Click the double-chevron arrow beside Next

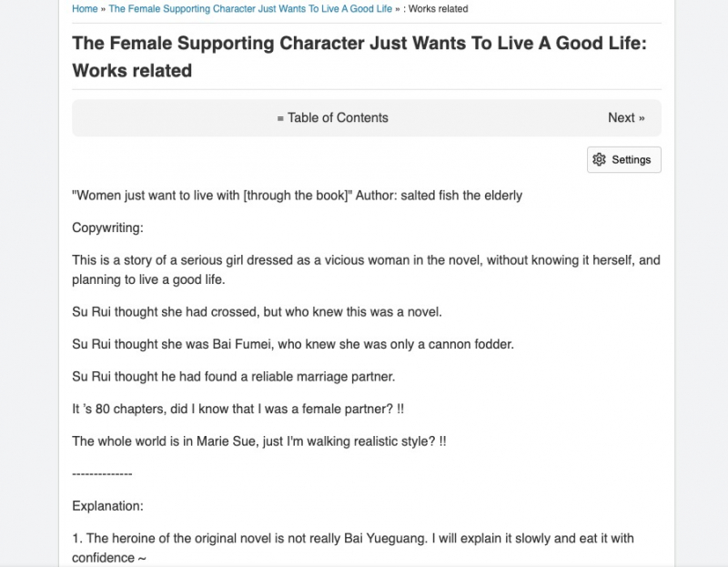click(642, 118)
